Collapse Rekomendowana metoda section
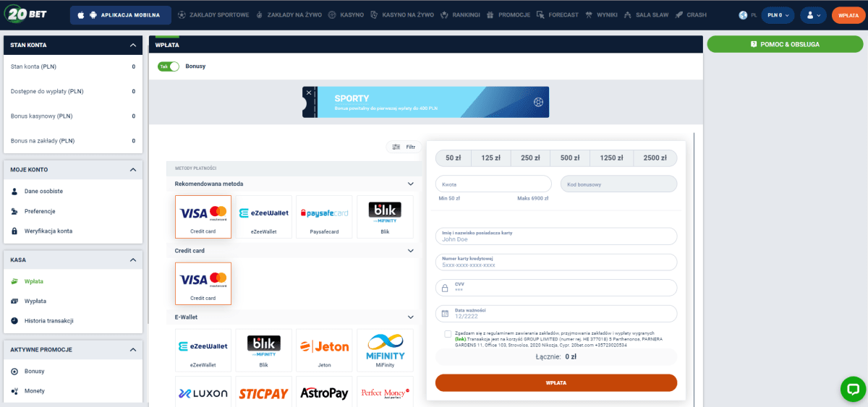Viewport: 868px width, 407px height. [x=411, y=184]
